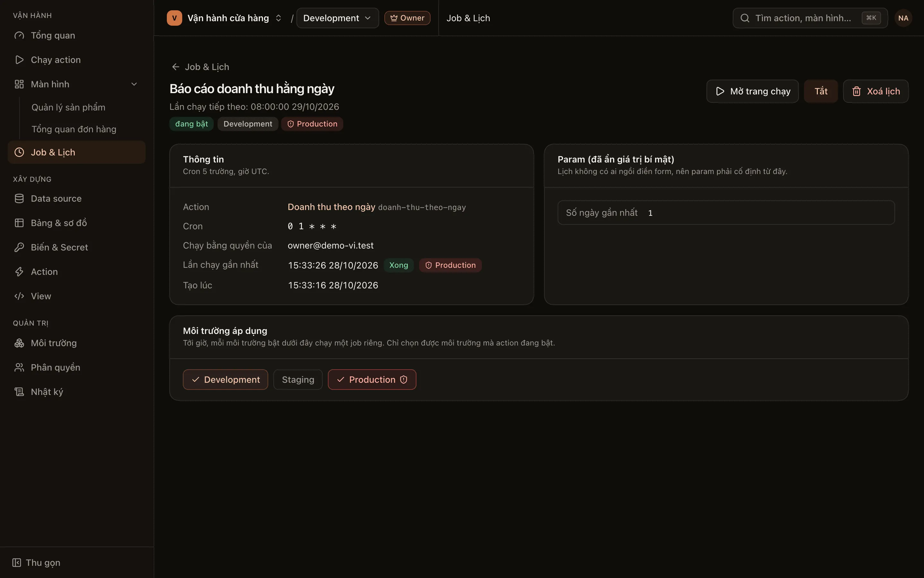Screen dimensions: 924x578
Task: Open the Vận hành cửa hàng workspace switcher
Action: [225, 18]
